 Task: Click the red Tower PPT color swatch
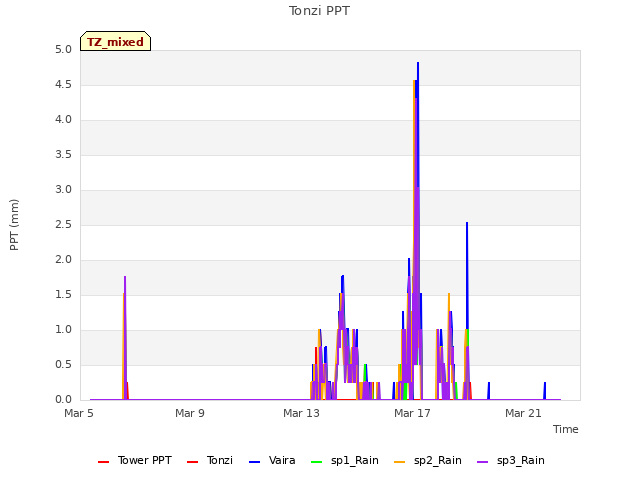(x=103, y=462)
